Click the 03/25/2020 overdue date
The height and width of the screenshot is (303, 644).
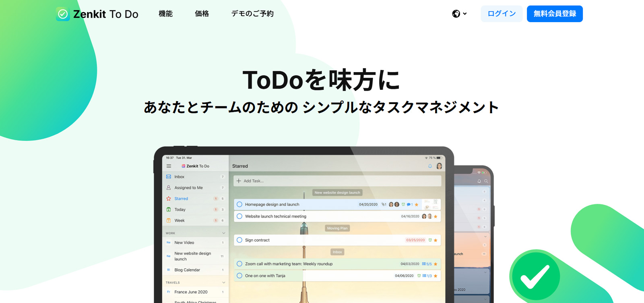[x=415, y=240]
